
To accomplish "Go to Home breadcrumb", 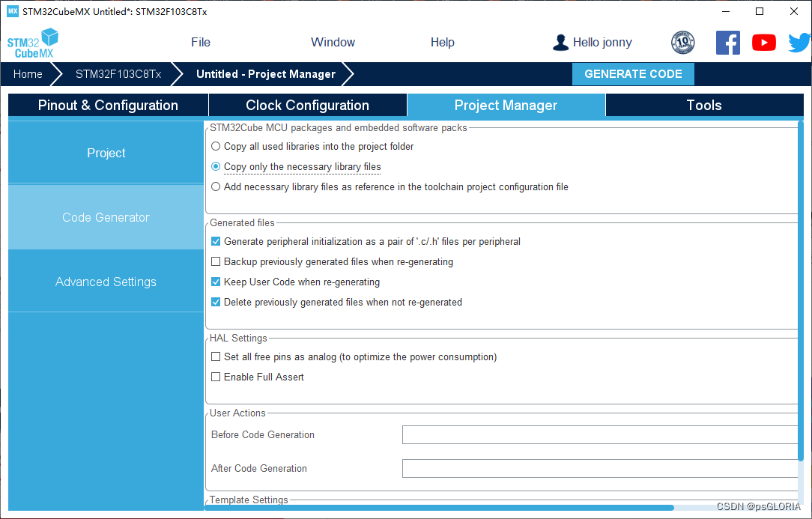I will coord(28,74).
